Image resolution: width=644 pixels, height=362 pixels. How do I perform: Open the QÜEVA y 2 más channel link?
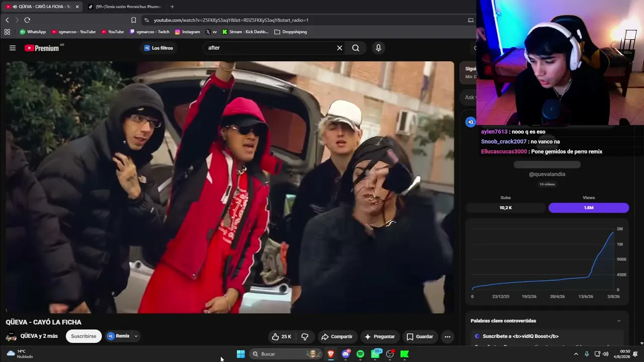click(x=39, y=336)
